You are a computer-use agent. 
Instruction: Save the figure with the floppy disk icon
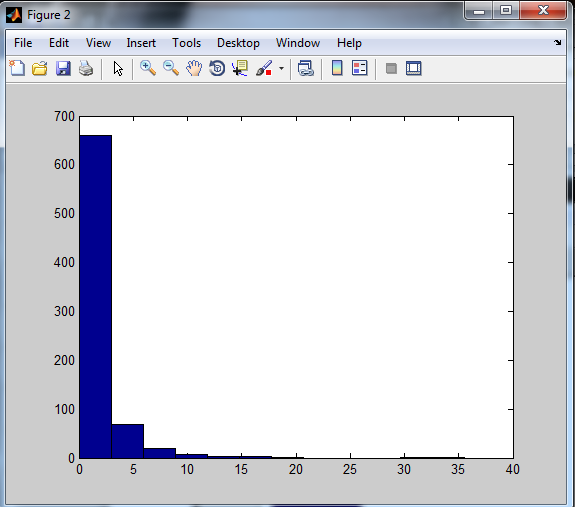pos(63,68)
